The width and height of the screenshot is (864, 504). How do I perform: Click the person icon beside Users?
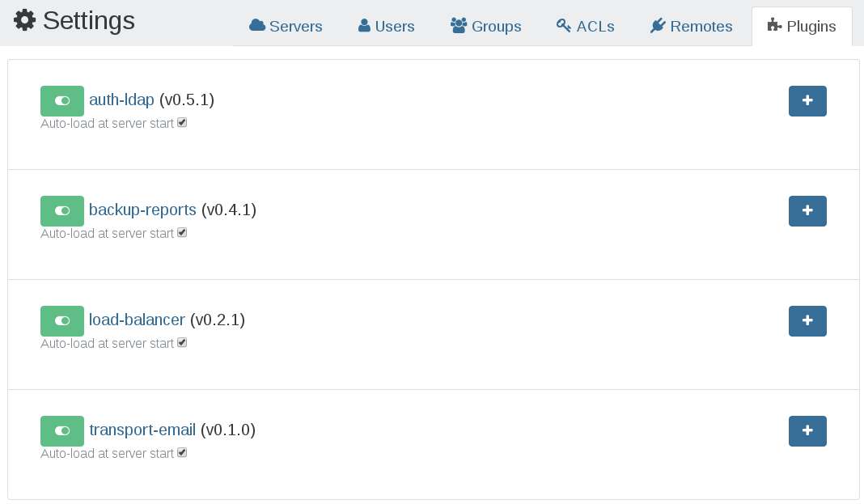click(x=364, y=25)
